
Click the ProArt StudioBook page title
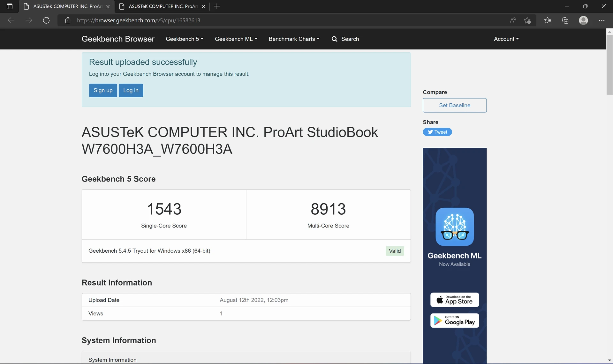pyautogui.click(x=230, y=140)
